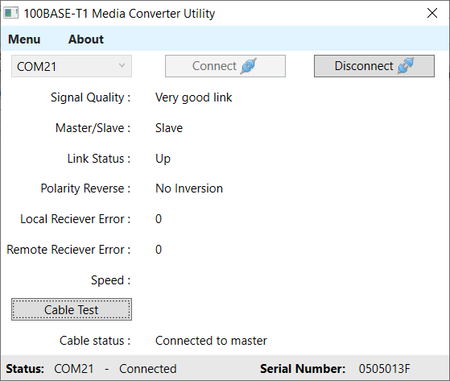The image size is (450, 381).
Task: Click the 'Local Reciever Error :' label
Action: coord(75,219)
